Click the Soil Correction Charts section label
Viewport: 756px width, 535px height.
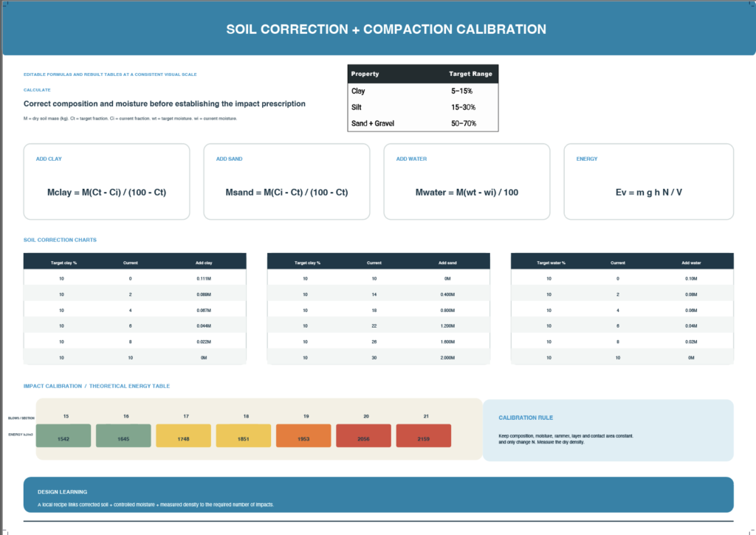point(60,240)
